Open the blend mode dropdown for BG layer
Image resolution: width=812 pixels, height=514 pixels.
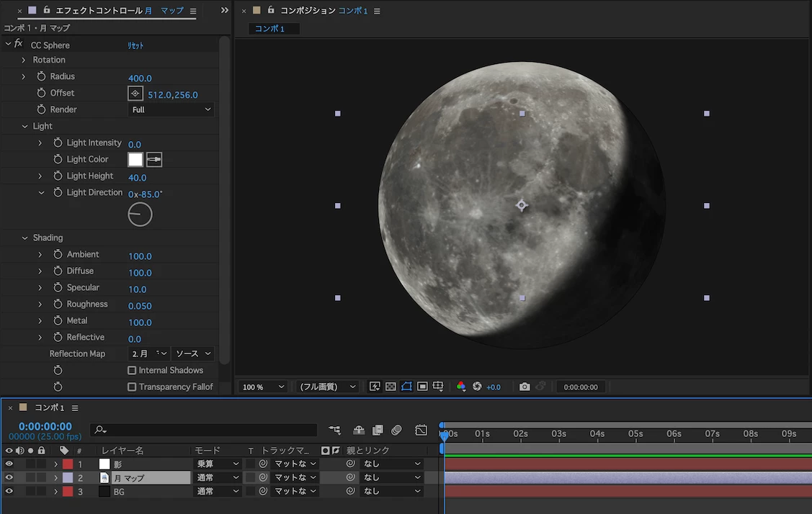[217, 491]
